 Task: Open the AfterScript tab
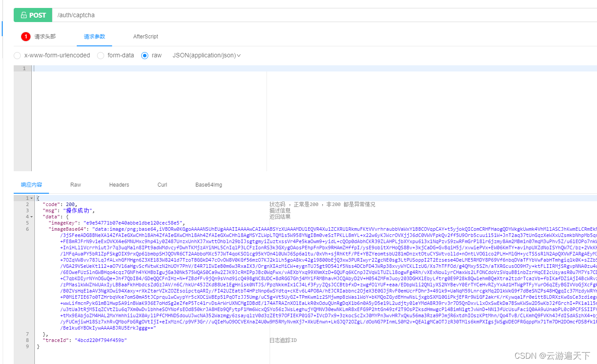tap(146, 36)
